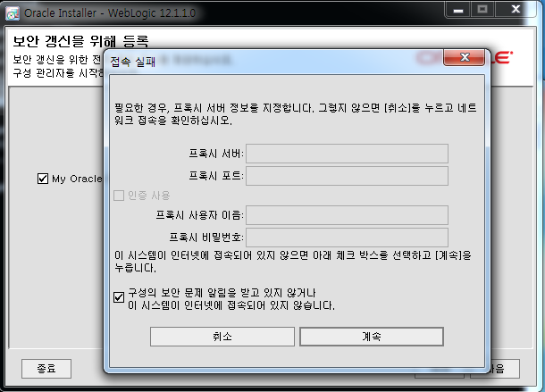Screen dimensions: 545x392
Task: Click the 계속 (Continue) button
Action: (372, 337)
